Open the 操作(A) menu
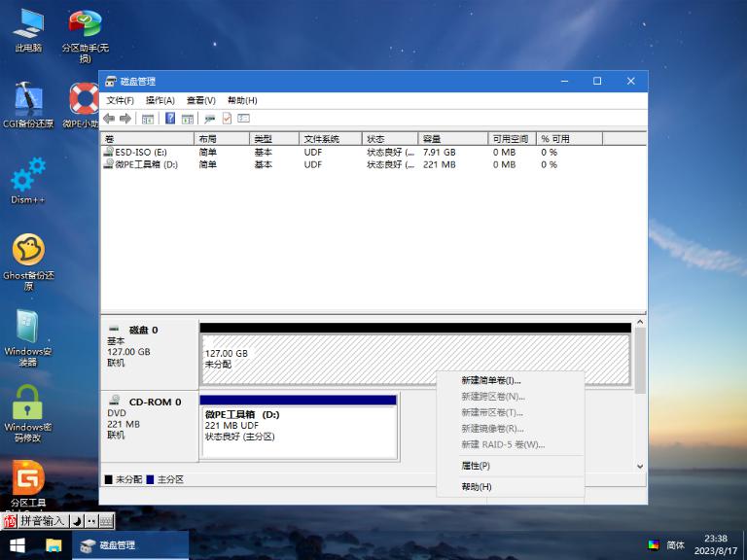 click(x=160, y=100)
